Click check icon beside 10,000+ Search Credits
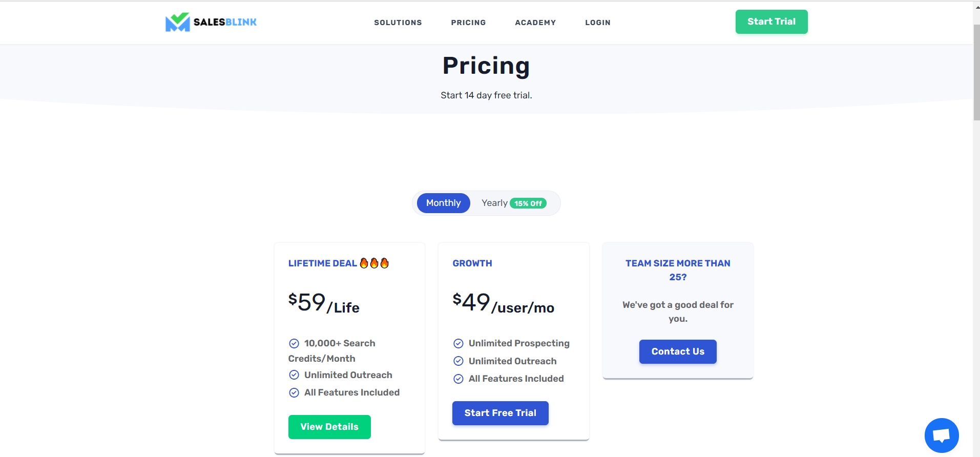Image resolution: width=980 pixels, height=457 pixels. pyautogui.click(x=294, y=343)
